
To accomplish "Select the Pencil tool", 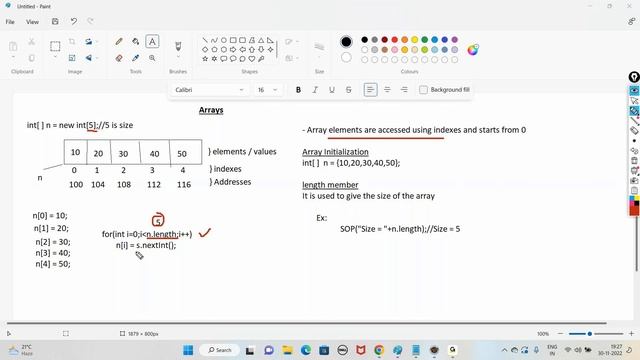I will pos(119,41).
